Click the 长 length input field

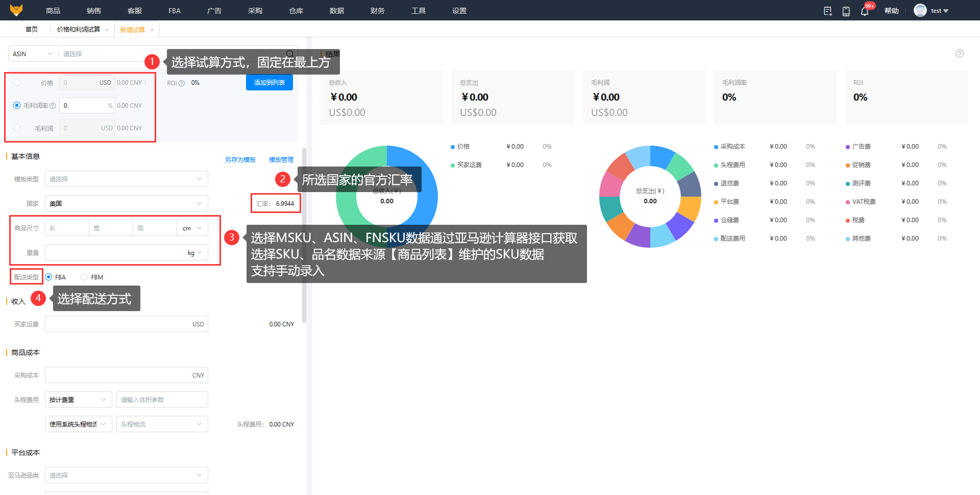(x=67, y=228)
